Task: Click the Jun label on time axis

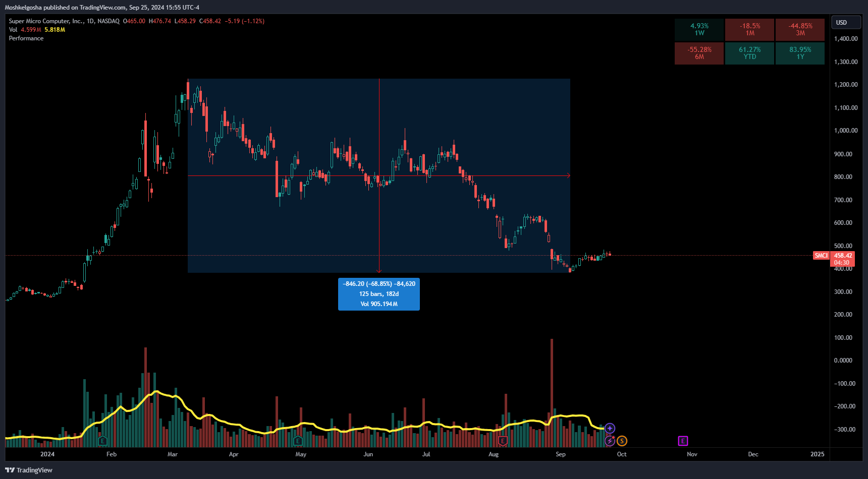Action: coord(368,454)
